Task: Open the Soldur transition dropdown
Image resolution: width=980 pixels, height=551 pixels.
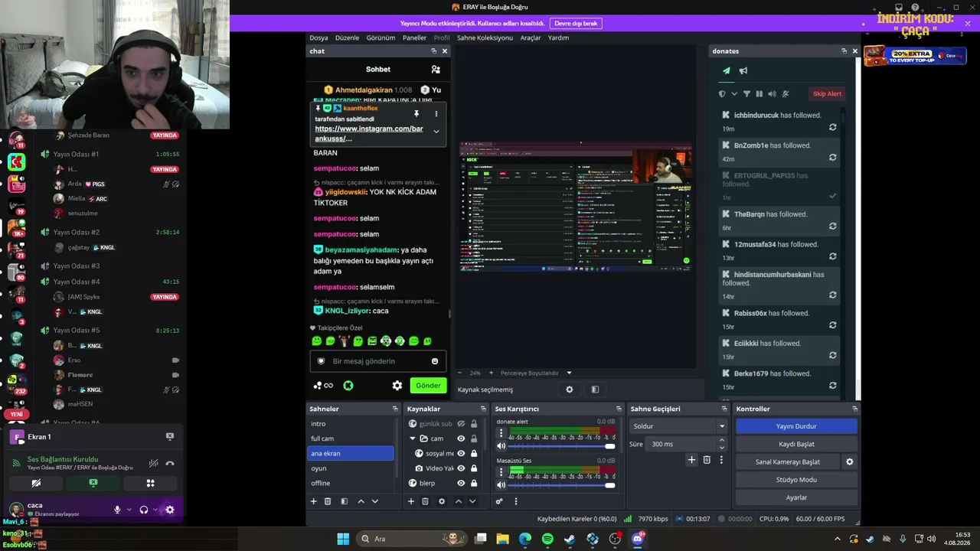Action: [678, 426]
